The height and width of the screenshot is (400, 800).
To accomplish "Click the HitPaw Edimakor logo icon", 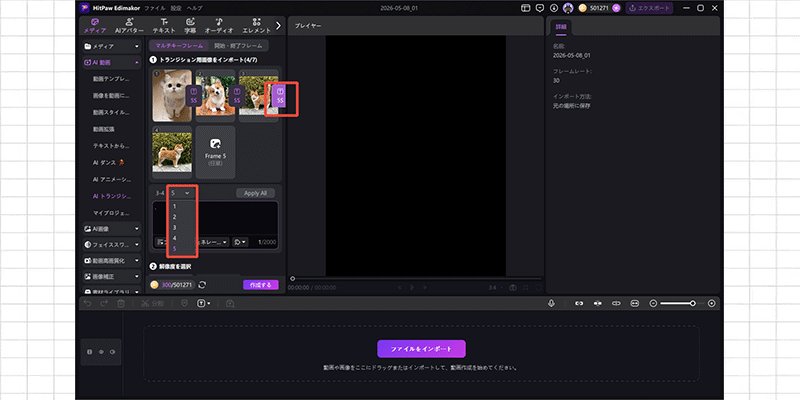I will tap(84, 8).
